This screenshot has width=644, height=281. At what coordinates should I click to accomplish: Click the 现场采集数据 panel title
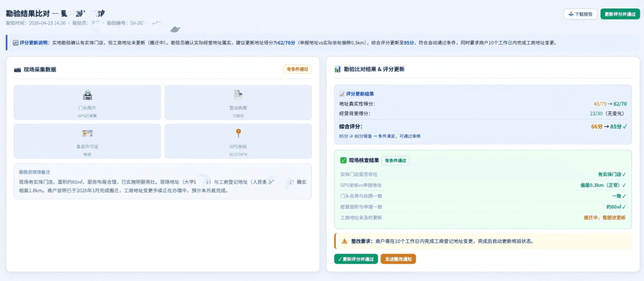coord(40,70)
